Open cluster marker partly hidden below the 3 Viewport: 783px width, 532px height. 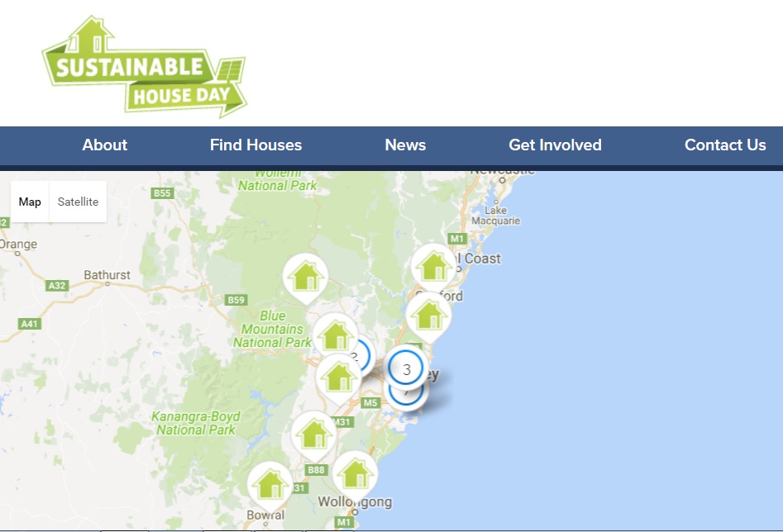click(x=408, y=398)
